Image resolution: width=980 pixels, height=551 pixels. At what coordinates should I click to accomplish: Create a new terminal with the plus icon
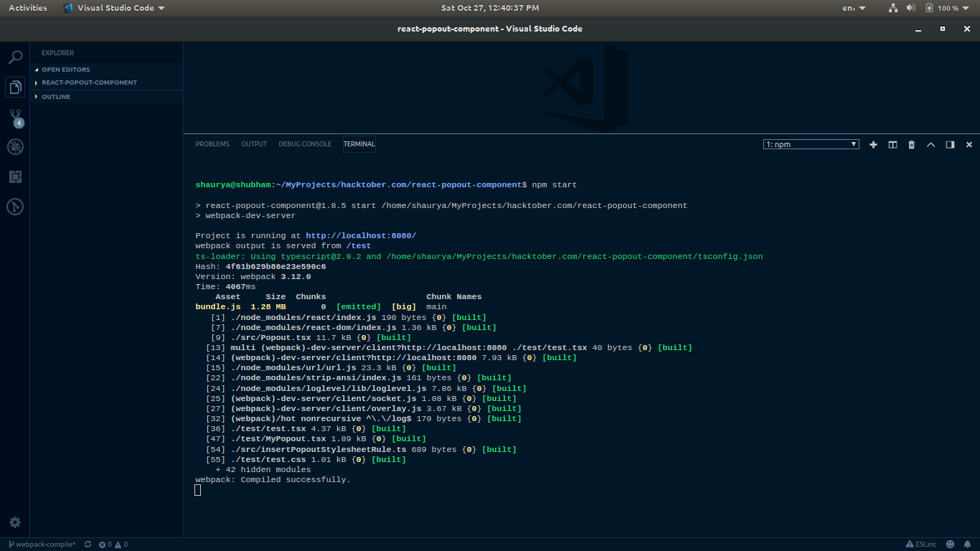(x=873, y=144)
